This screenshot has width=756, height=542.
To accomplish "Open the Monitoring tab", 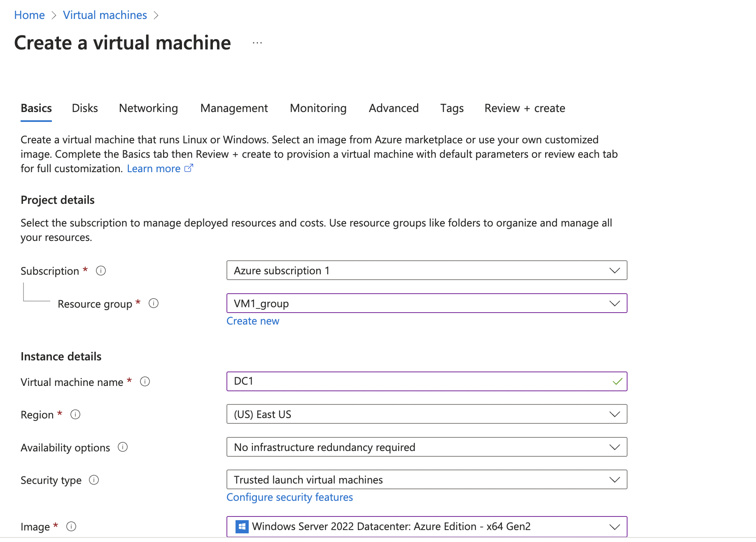I will click(x=318, y=108).
